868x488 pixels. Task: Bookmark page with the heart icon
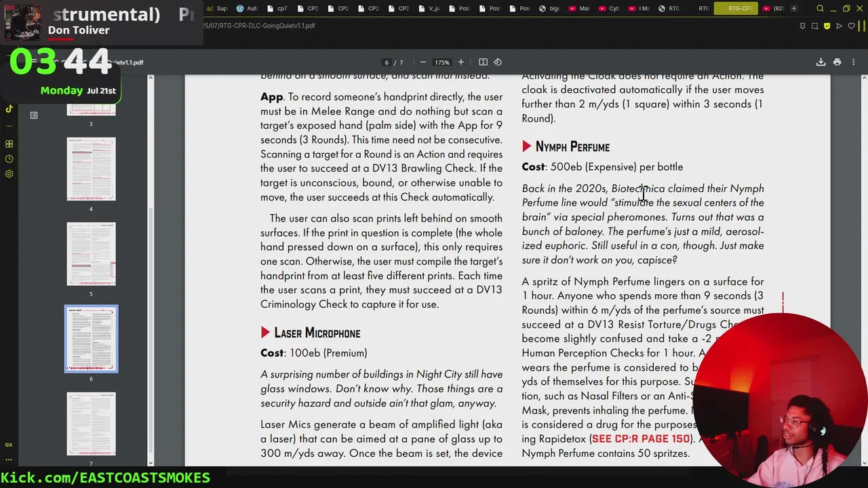tap(852, 26)
